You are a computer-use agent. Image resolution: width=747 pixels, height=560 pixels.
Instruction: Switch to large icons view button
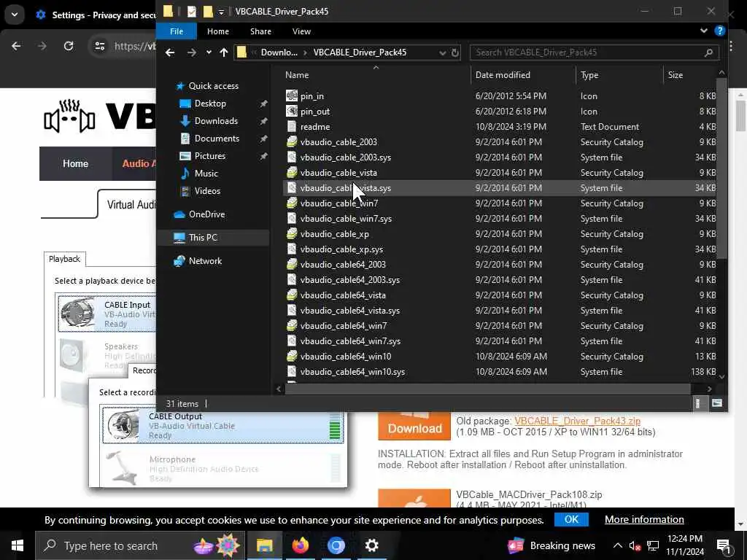(x=716, y=403)
